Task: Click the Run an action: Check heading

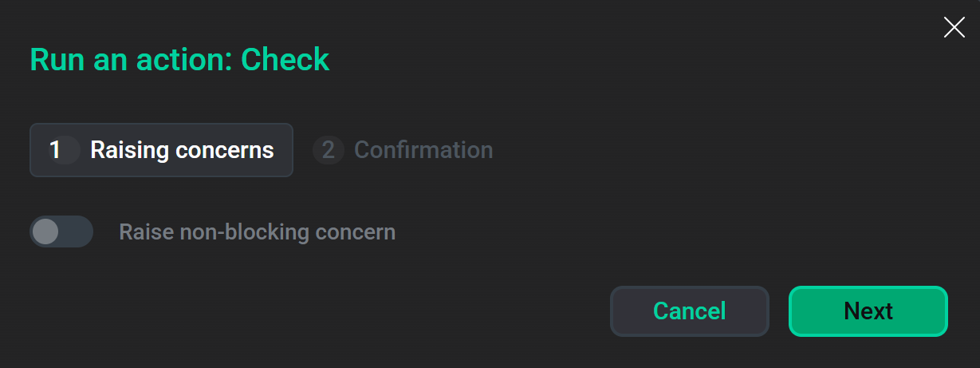Action: [x=179, y=60]
